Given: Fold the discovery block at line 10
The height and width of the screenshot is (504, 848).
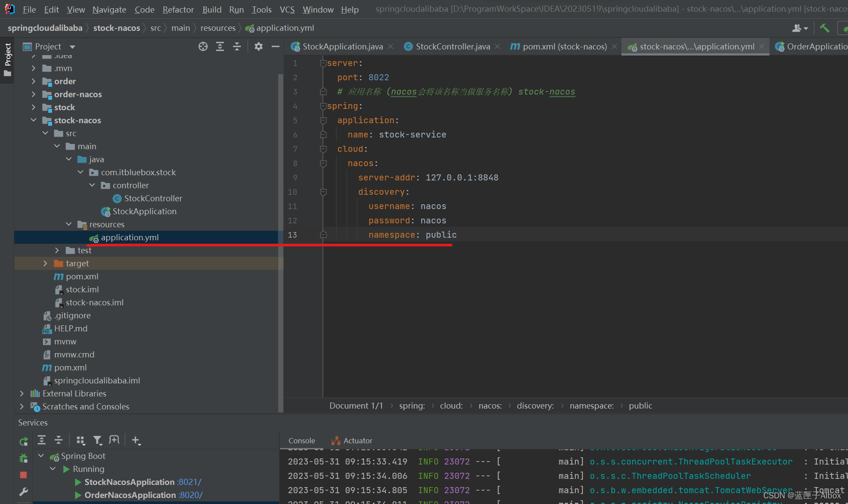Looking at the screenshot, I should click(x=323, y=192).
